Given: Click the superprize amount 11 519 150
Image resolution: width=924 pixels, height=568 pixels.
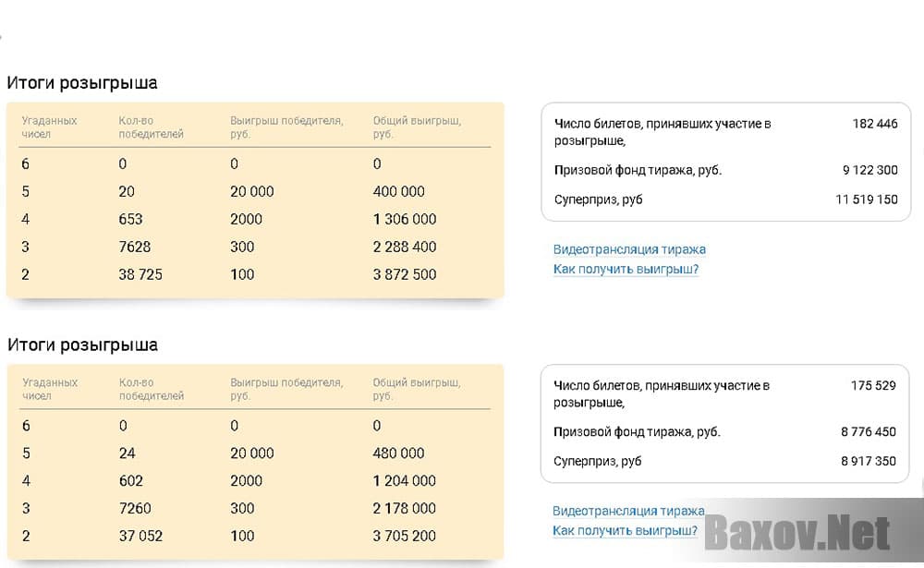Looking at the screenshot, I should click(x=866, y=199).
